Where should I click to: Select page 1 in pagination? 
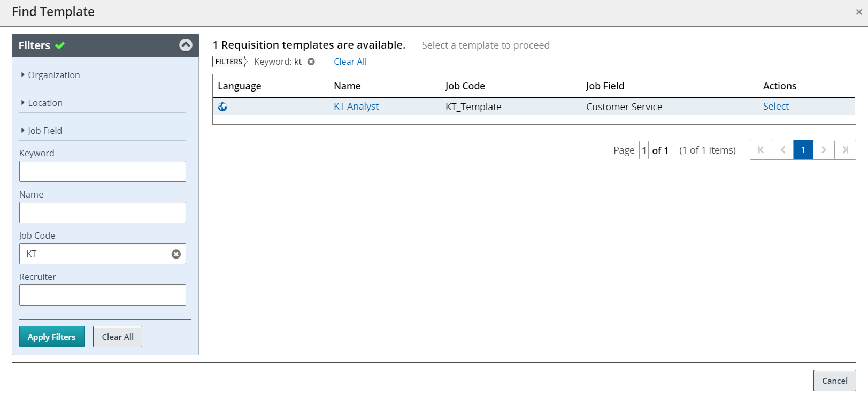[x=803, y=150]
